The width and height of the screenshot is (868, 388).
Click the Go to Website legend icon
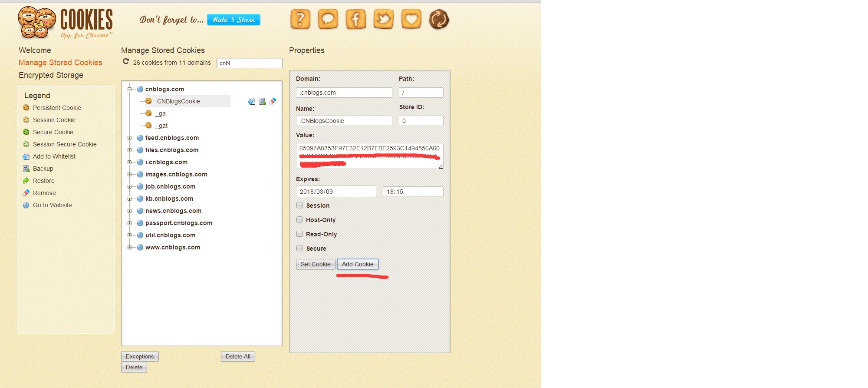(26, 205)
